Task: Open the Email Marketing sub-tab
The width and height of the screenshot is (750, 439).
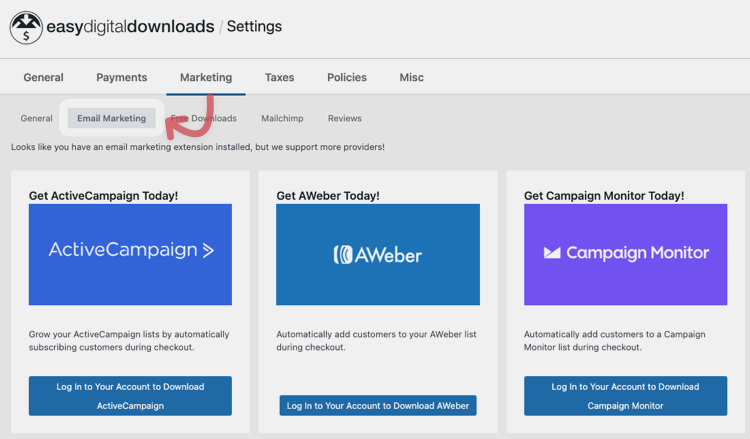Action: [111, 118]
